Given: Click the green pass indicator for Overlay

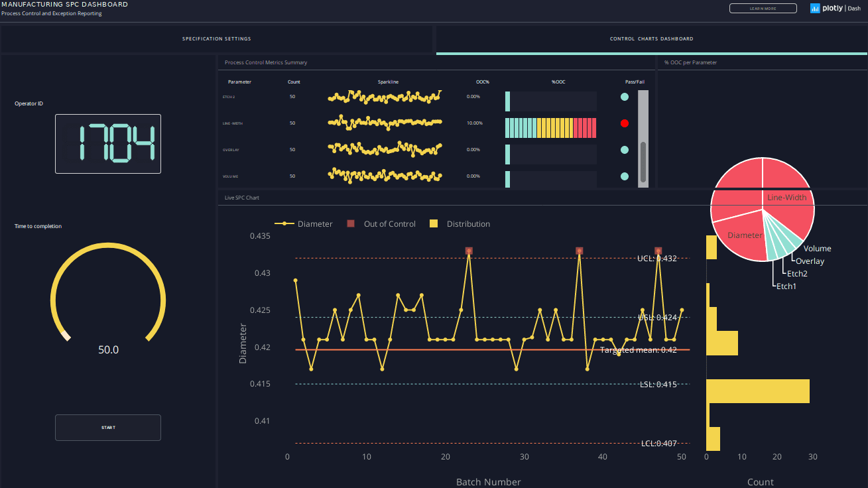Looking at the screenshot, I should point(624,150).
